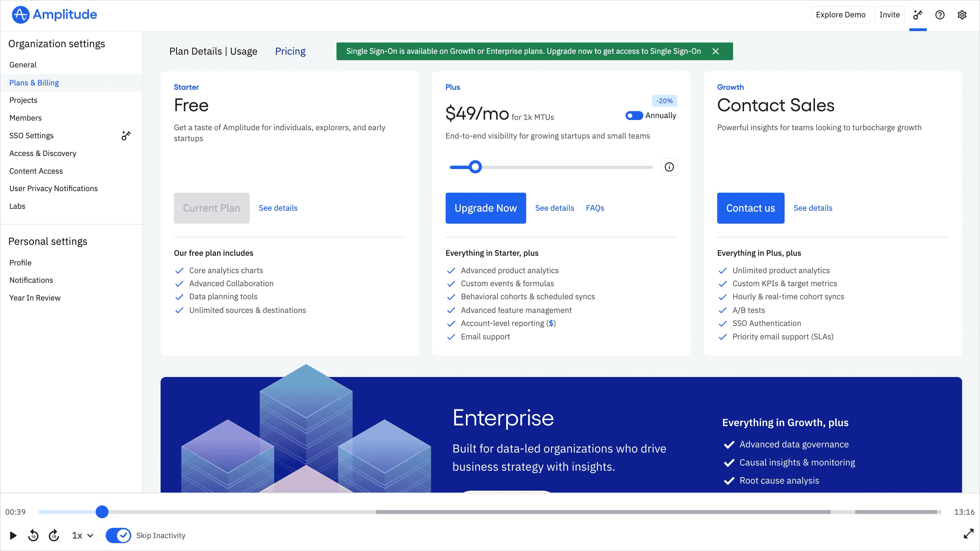Viewport: 980px width, 551px height.
Task: Disable the Skip Inactivity toggle
Action: [118, 535]
